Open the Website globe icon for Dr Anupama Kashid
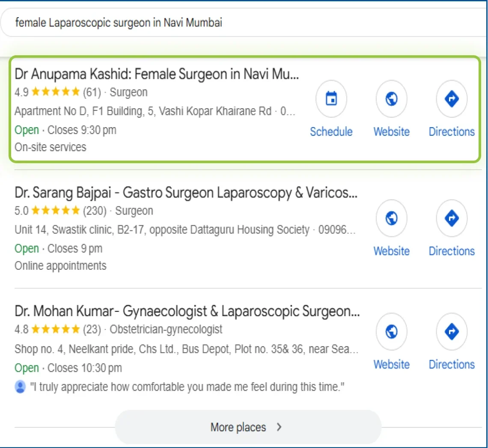 pos(391,99)
